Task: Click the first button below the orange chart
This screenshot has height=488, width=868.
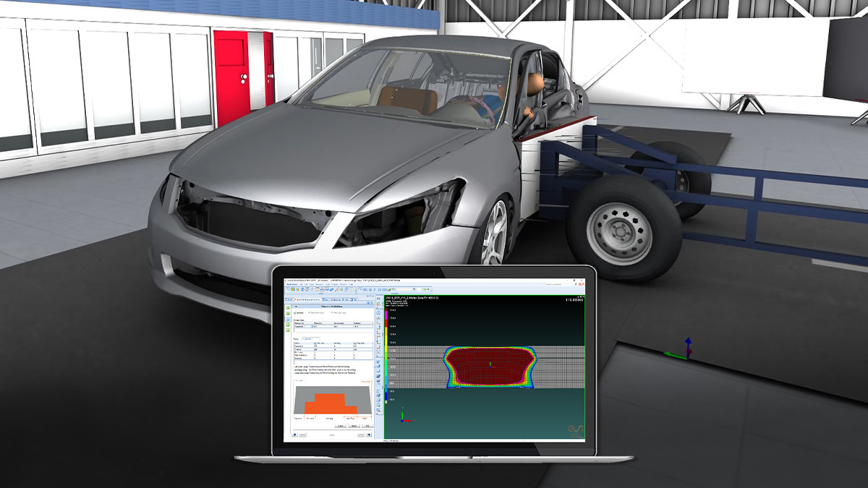Action: [x=340, y=425]
